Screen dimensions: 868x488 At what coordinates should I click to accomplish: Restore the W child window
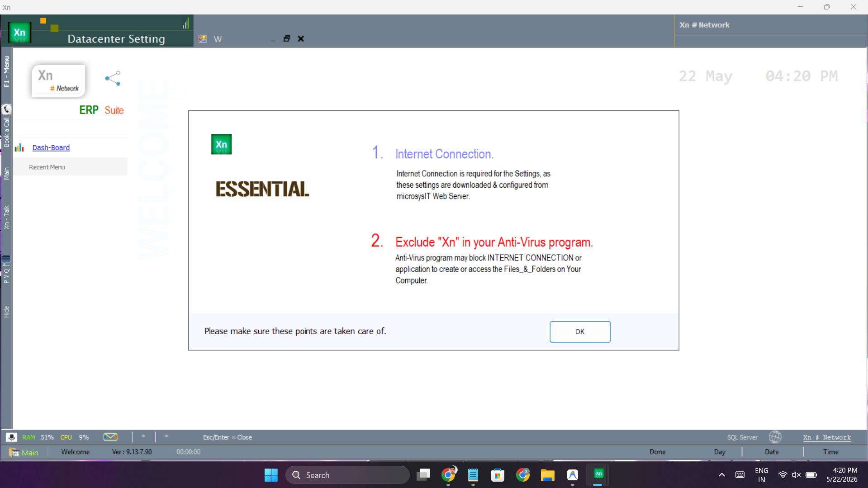pyautogui.click(x=287, y=38)
